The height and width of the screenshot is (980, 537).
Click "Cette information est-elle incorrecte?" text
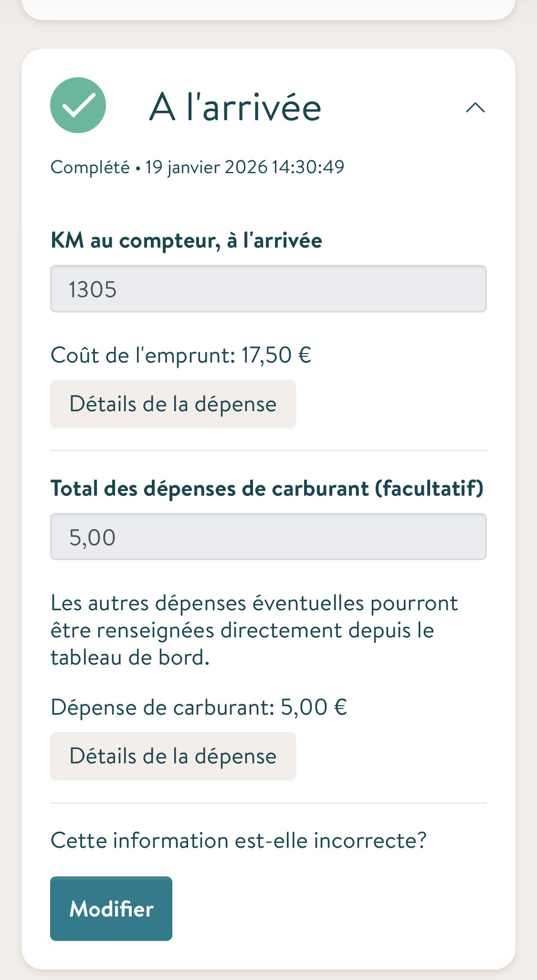coord(238,841)
